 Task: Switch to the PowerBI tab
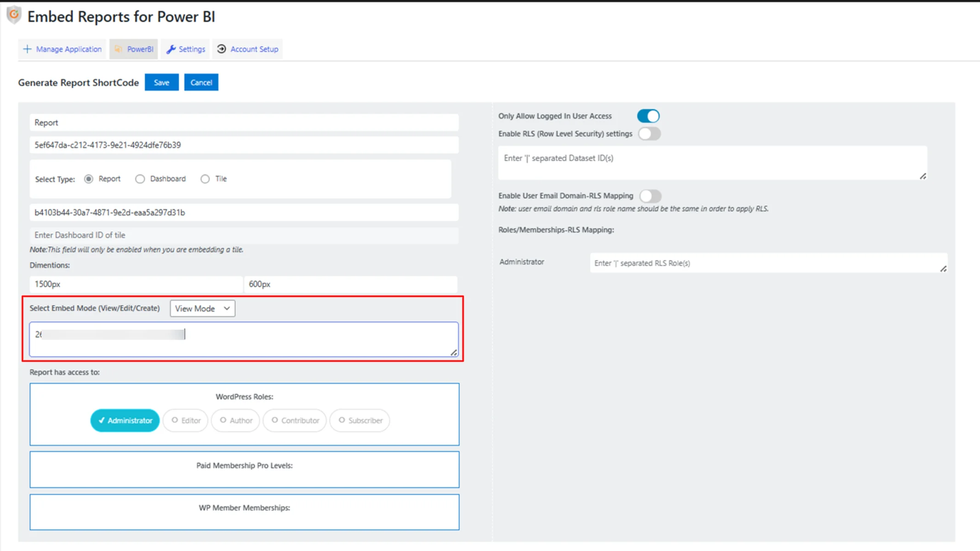tap(133, 49)
